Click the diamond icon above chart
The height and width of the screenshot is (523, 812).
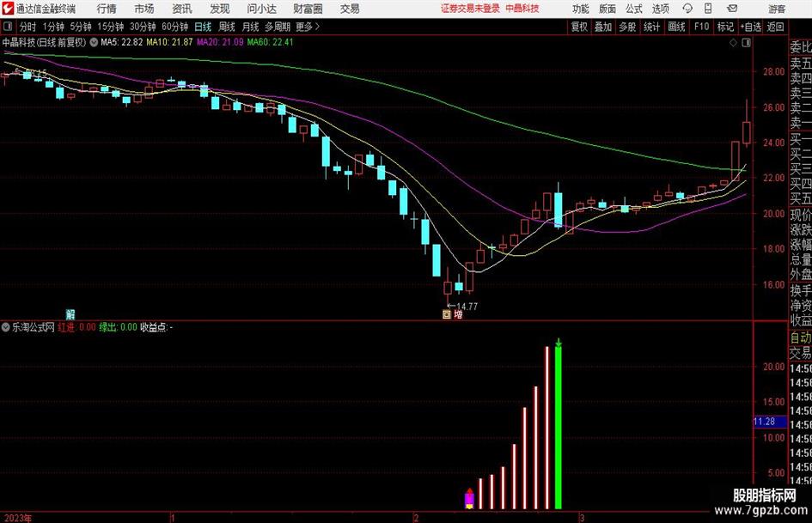point(733,43)
